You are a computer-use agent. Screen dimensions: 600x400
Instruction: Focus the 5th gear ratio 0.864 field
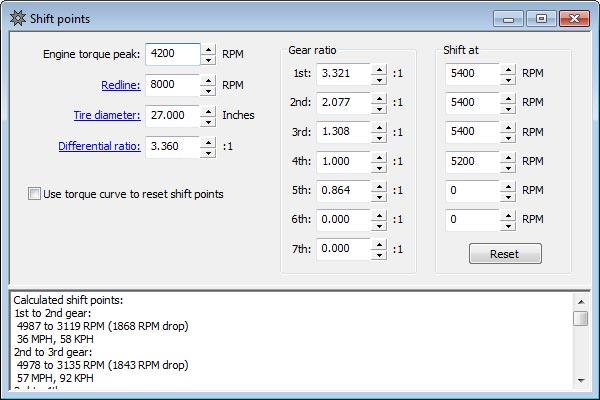[x=344, y=191]
